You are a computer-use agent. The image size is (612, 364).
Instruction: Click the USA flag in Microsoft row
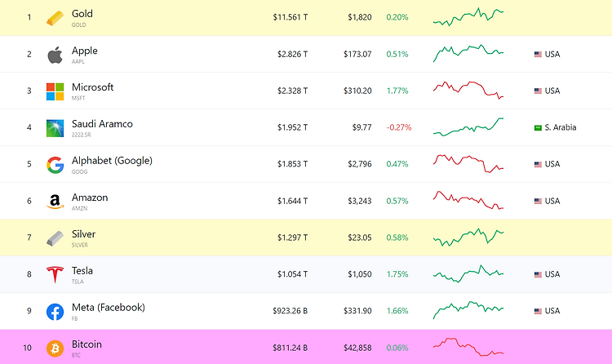538,91
